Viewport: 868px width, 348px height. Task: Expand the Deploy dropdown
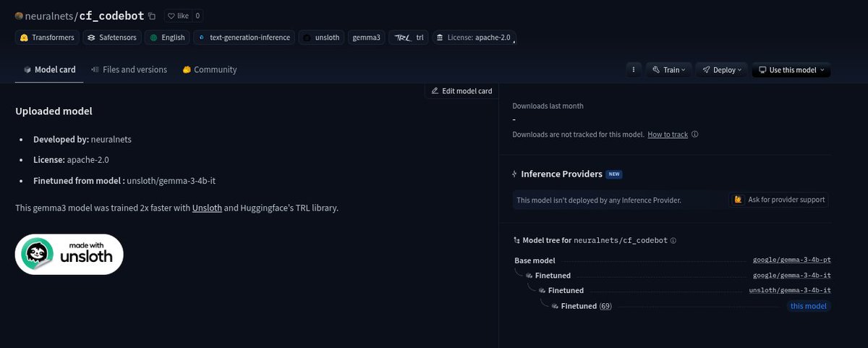pyautogui.click(x=722, y=70)
